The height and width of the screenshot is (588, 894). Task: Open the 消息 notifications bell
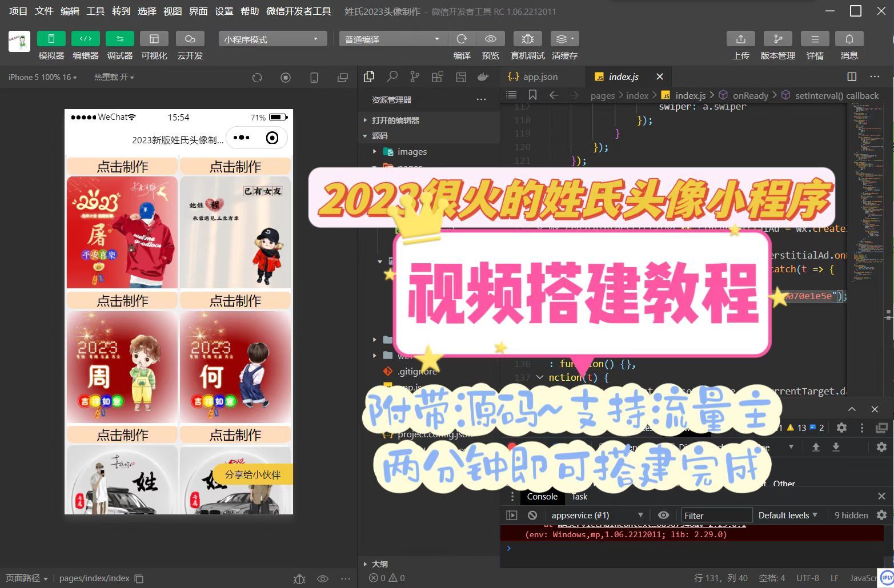tap(849, 39)
